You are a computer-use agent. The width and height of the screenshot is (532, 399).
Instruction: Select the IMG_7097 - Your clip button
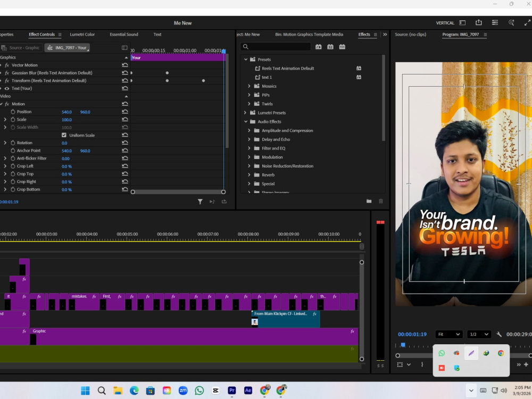pyautogui.click(x=67, y=47)
